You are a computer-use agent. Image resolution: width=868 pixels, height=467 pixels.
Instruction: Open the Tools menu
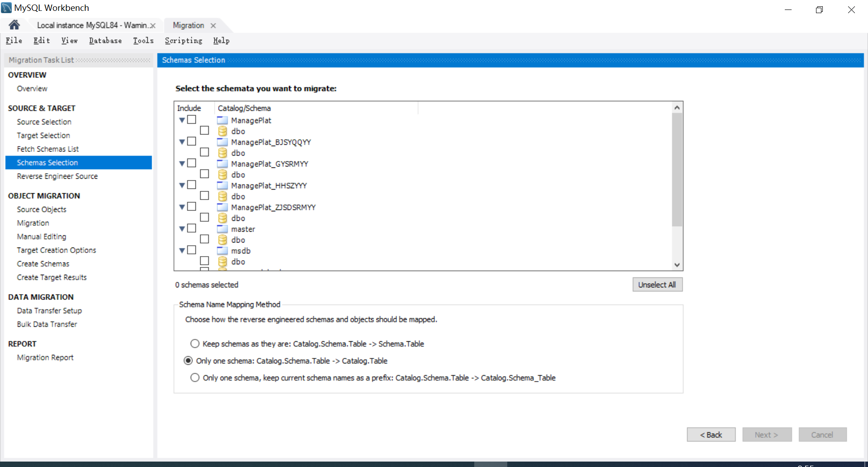tap(143, 41)
